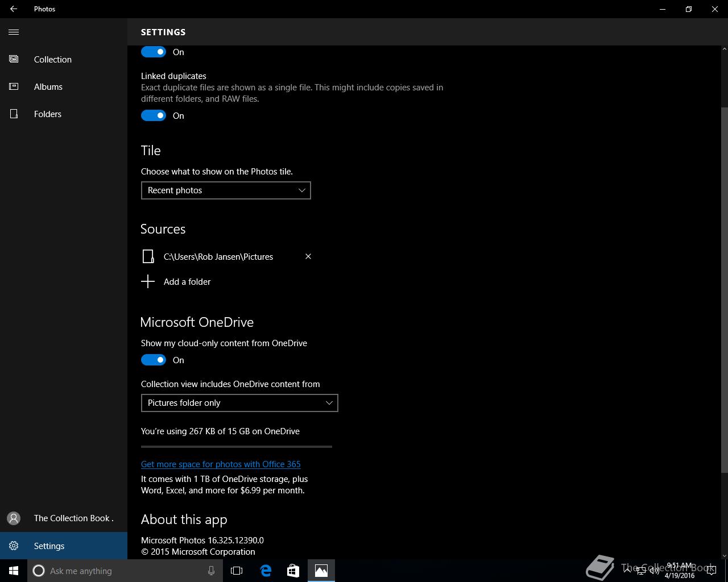Remove the Pictures folder source
This screenshot has height=582, width=728.
[x=308, y=256]
